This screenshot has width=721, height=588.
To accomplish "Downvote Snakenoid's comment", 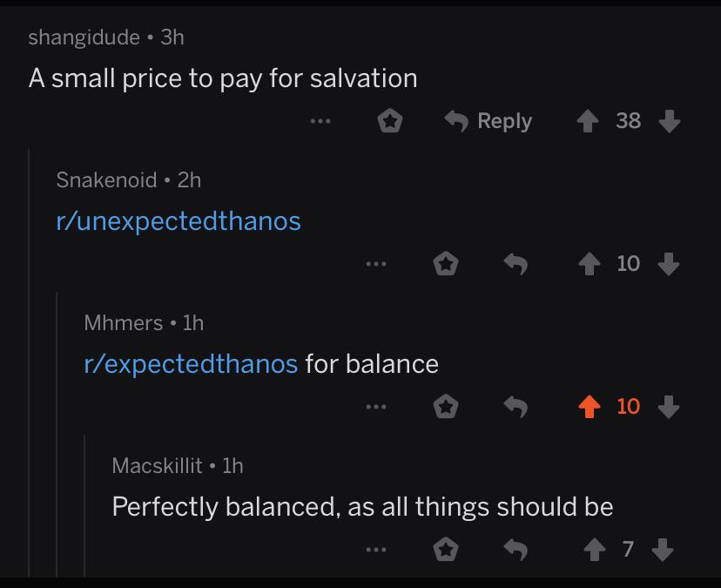I will coord(669,263).
